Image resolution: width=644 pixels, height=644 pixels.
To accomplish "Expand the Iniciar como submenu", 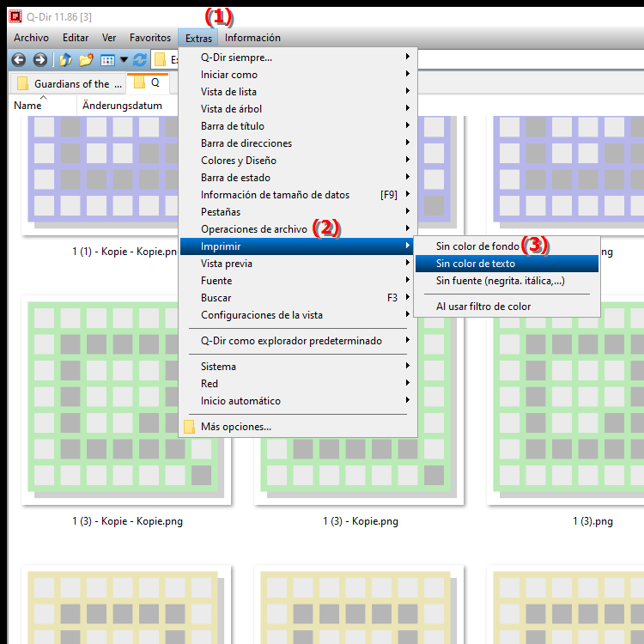I will pos(299,75).
